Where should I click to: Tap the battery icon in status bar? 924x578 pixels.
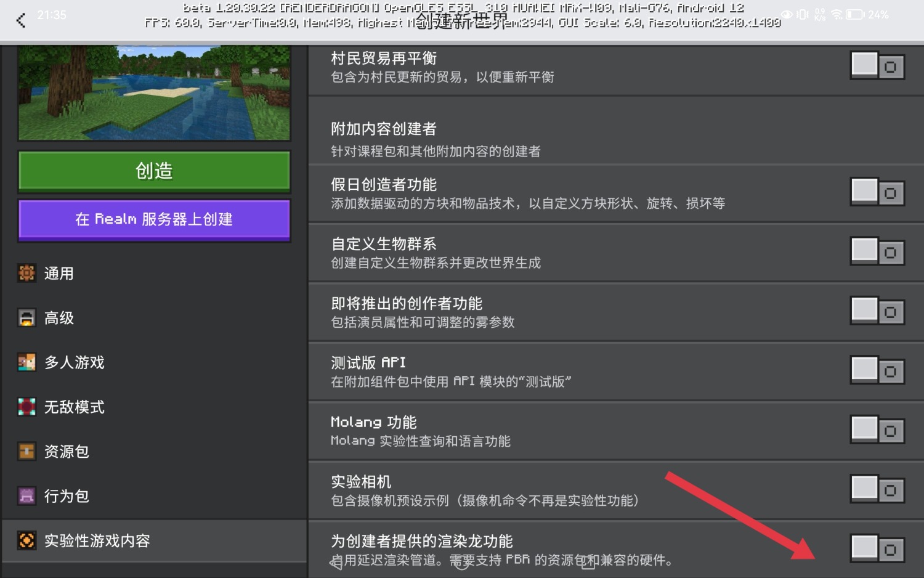855,14
